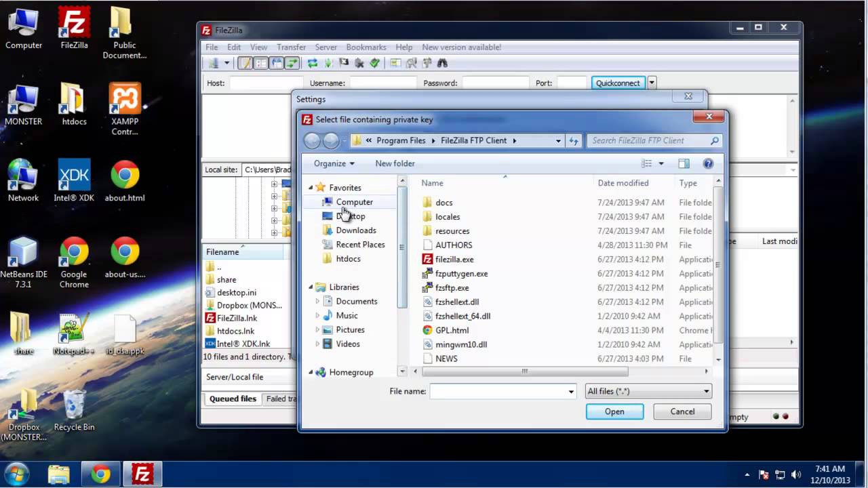868x488 pixels.
Task: Select the id_dsa.ppk file on desktop
Action: pos(125,334)
